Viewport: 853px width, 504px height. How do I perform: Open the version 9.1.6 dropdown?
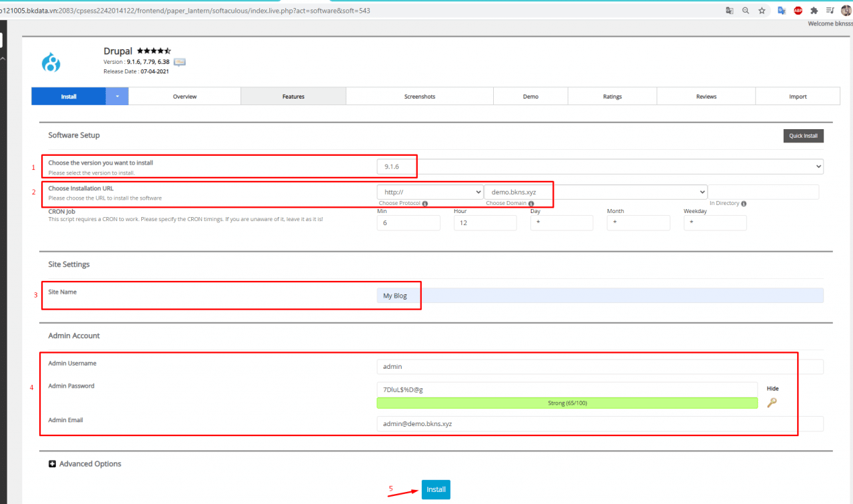coord(600,166)
